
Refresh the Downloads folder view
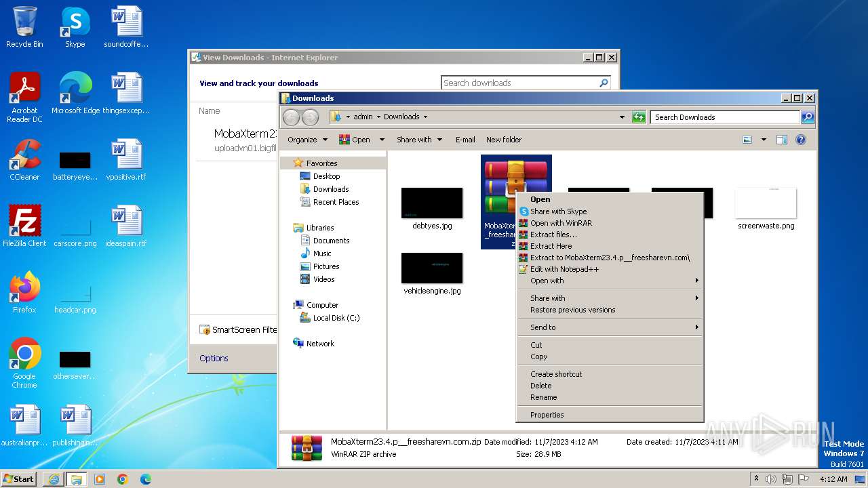[x=639, y=117]
